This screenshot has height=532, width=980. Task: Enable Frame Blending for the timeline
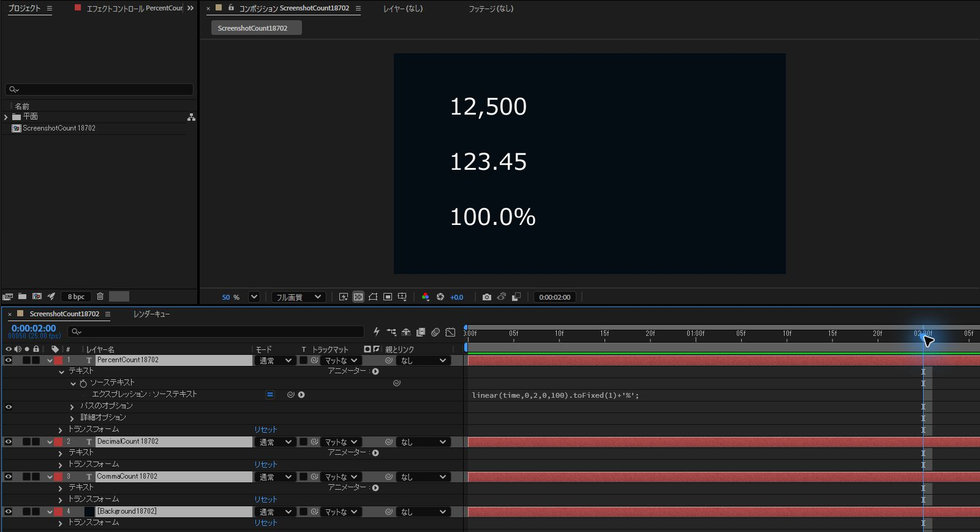pos(421,332)
